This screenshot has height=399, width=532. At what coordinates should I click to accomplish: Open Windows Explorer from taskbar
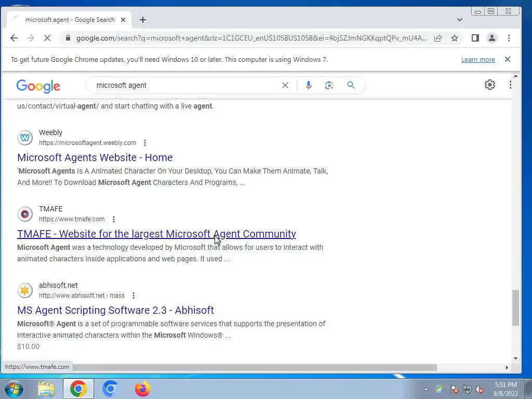(x=46, y=389)
